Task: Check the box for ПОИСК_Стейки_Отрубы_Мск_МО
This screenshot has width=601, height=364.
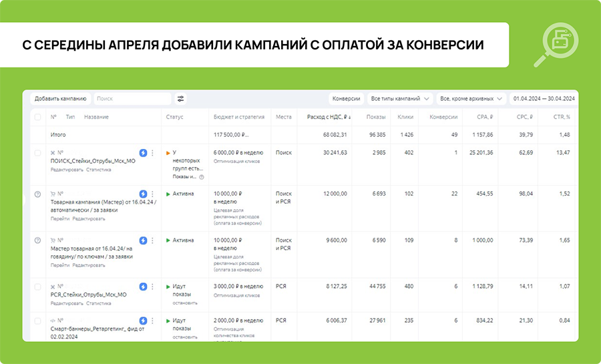Action: (37, 153)
